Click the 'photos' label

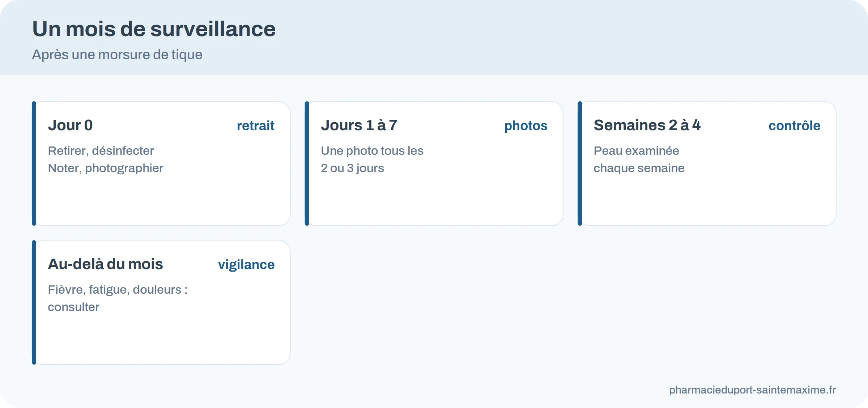tap(526, 126)
